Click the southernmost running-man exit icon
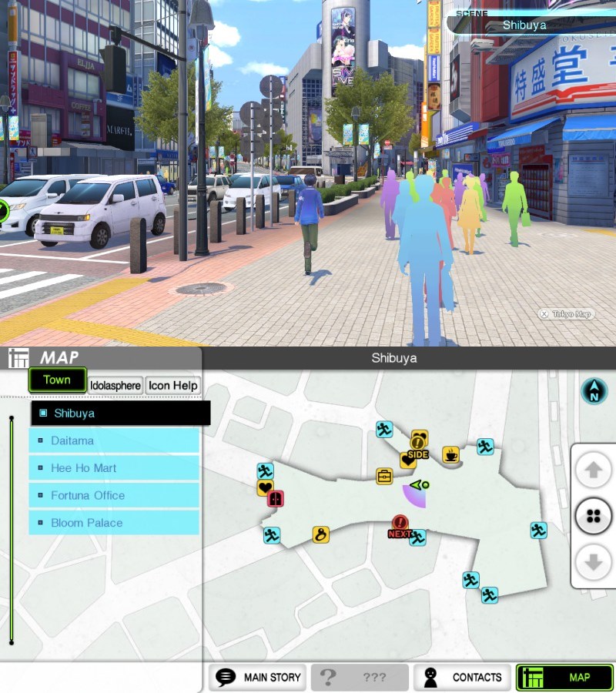Viewport: 616px width, 693px height. (x=489, y=595)
